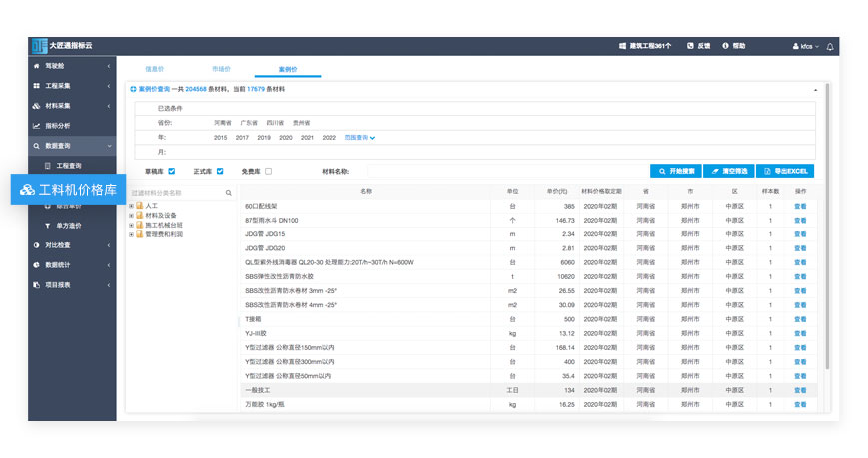
Task: Click the 帮助 info icon
Action: pos(725,46)
